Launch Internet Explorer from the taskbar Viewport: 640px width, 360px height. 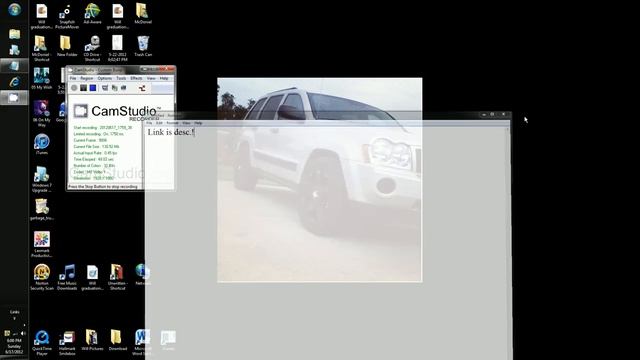[x=14, y=82]
